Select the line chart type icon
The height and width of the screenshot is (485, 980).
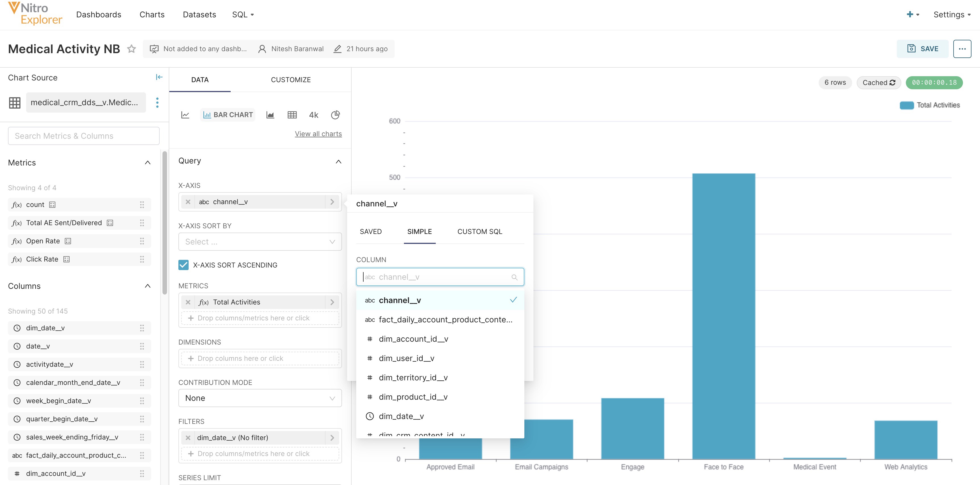click(185, 115)
